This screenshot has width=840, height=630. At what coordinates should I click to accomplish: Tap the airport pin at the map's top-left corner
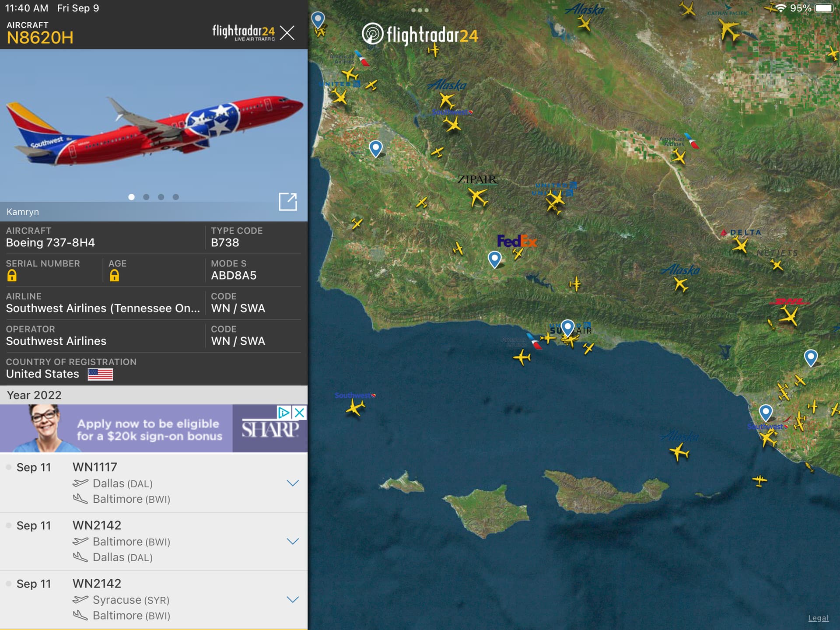[318, 20]
